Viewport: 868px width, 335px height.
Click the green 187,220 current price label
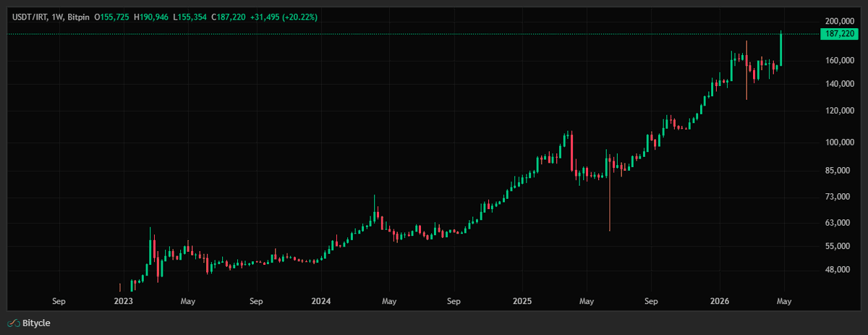[840, 34]
